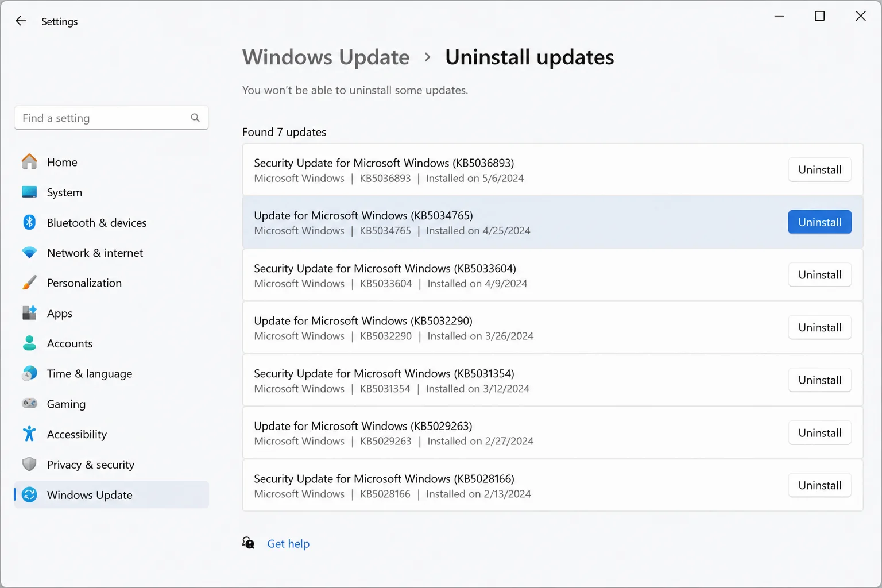Select Windows Update in sidebar

(x=111, y=494)
